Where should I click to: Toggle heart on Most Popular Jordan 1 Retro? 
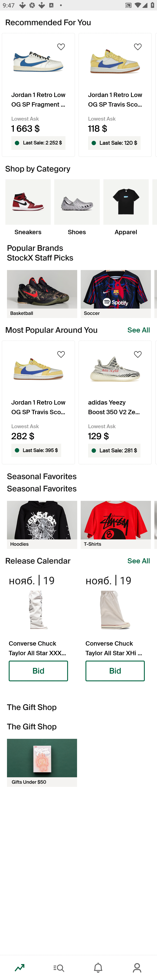[61, 354]
